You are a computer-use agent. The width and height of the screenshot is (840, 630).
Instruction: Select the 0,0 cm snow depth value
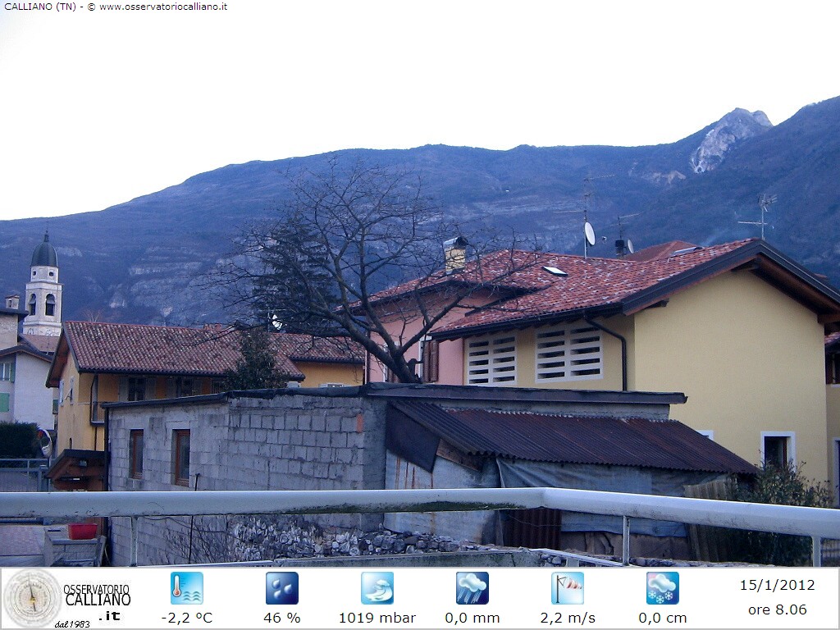[x=663, y=618]
